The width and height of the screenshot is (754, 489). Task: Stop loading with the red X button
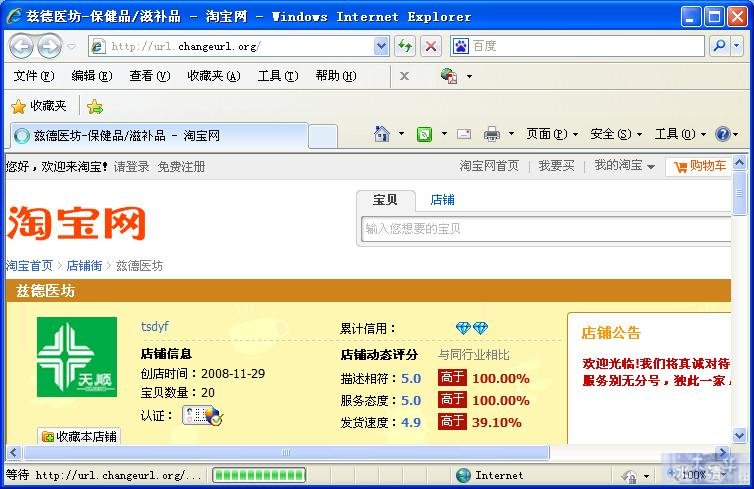pyautogui.click(x=431, y=47)
